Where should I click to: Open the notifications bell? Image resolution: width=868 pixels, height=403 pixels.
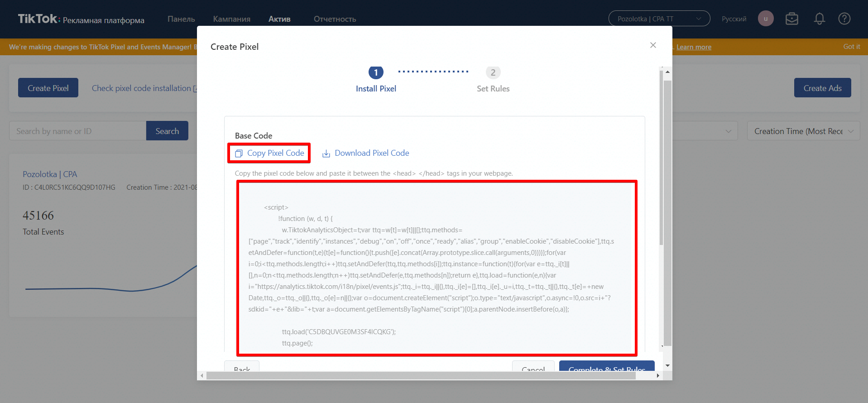(x=819, y=19)
